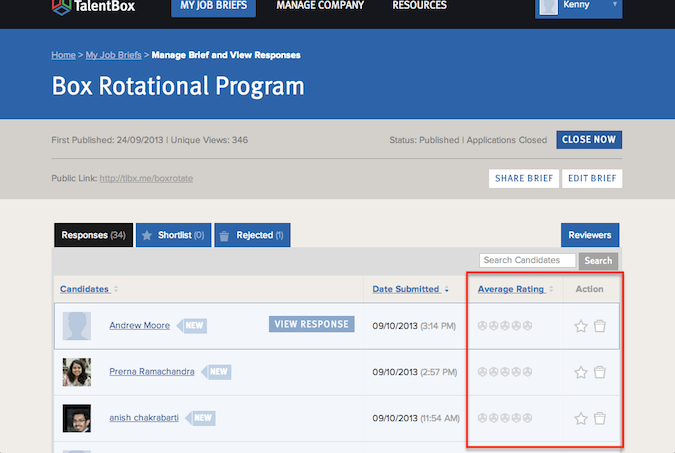675x453 pixels.
Task: Open the Rejected tab
Action: click(252, 235)
